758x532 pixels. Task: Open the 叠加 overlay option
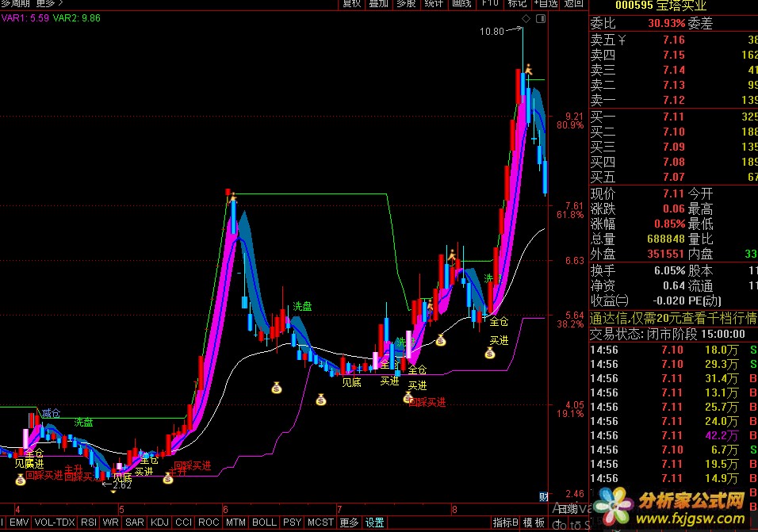point(378,4)
